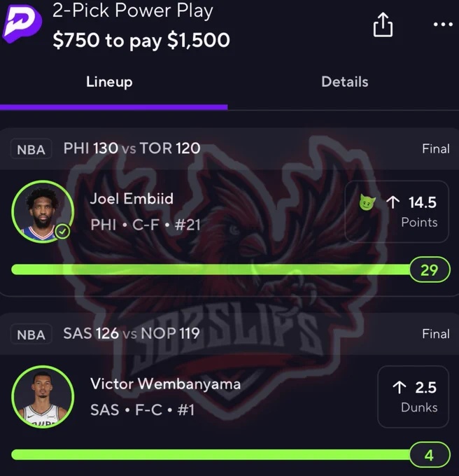Tap the 29 score on Embiid's progress bar
The width and height of the screenshot is (459, 476).
[x=430, y=269]
